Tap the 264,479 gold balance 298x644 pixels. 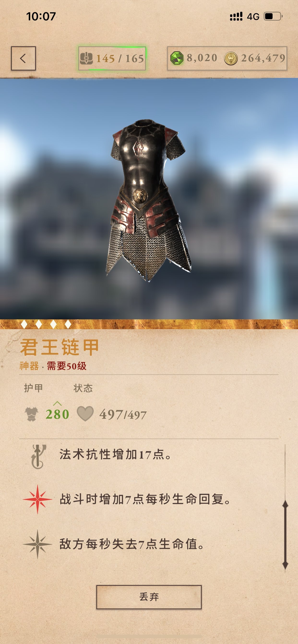click(263, 58)
